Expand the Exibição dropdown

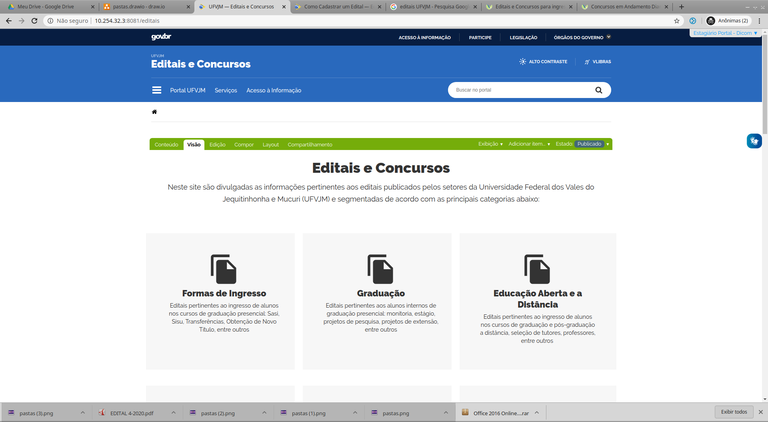490,144
